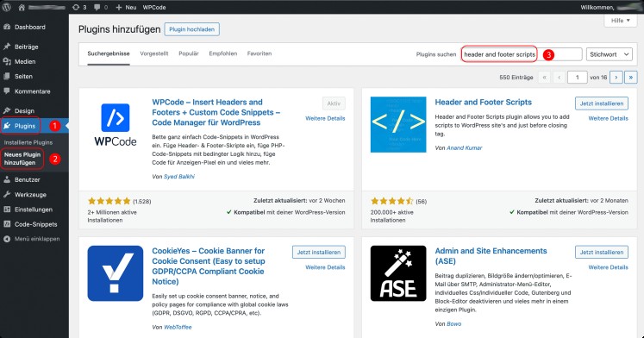Install the CookieYes plugin
This screenshot has width=644, height=338.
click(319, 252)
